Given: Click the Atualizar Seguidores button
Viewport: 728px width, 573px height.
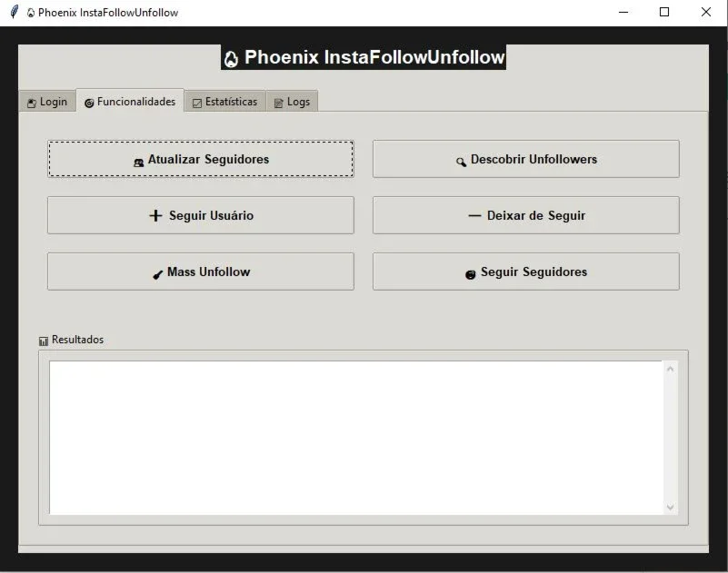Looking at the screenshot, I should click(201, 159).
